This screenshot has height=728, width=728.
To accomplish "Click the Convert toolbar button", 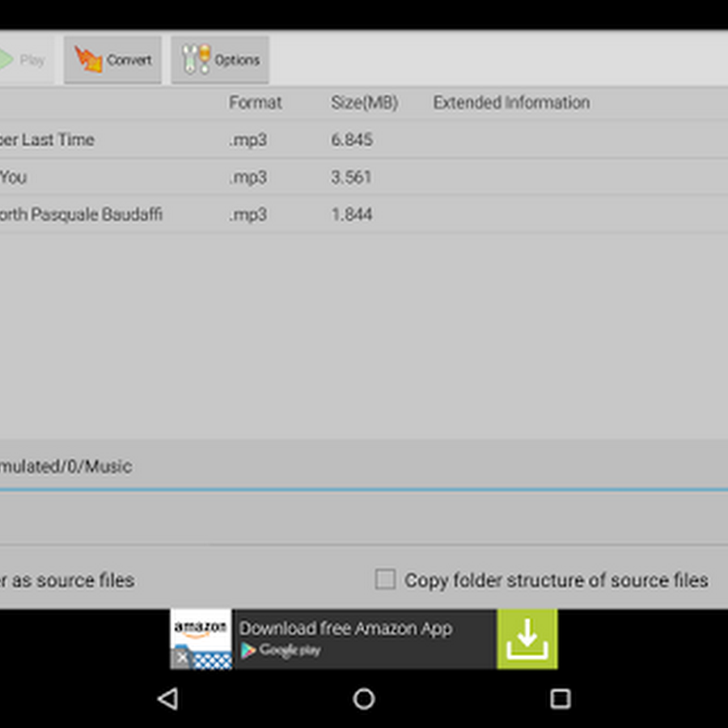I will coord(112,60).
